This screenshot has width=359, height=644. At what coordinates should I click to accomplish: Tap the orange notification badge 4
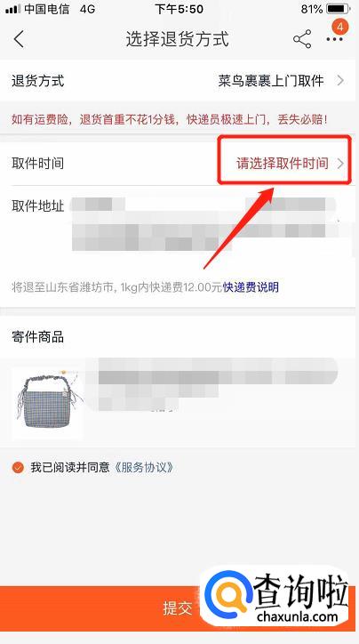(339, 27)
